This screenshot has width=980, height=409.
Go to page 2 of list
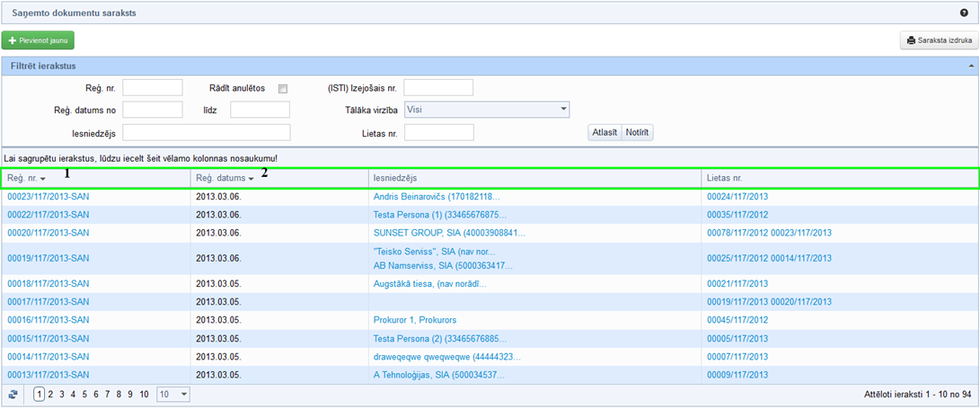[x=50, y=395]
